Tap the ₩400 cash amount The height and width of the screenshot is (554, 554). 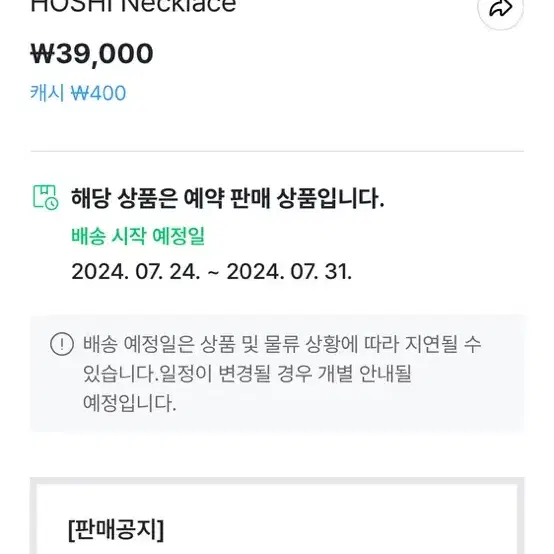pyautogui.click(x=98, y=94)
